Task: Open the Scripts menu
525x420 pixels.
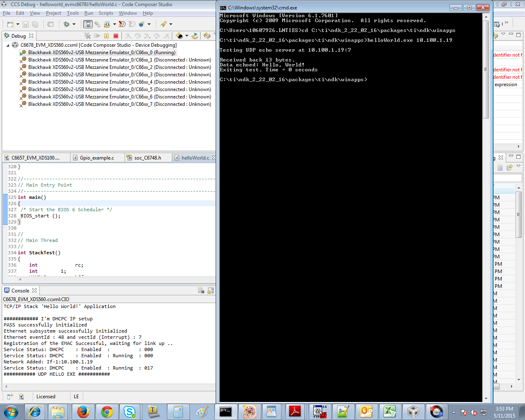Action: (106, 13)
